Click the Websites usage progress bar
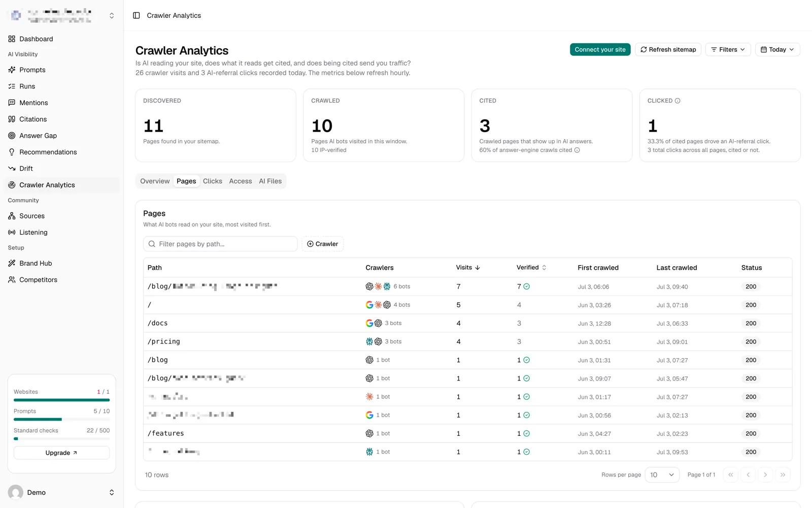This screenshot has width=812, height=508. click(61, 400)
